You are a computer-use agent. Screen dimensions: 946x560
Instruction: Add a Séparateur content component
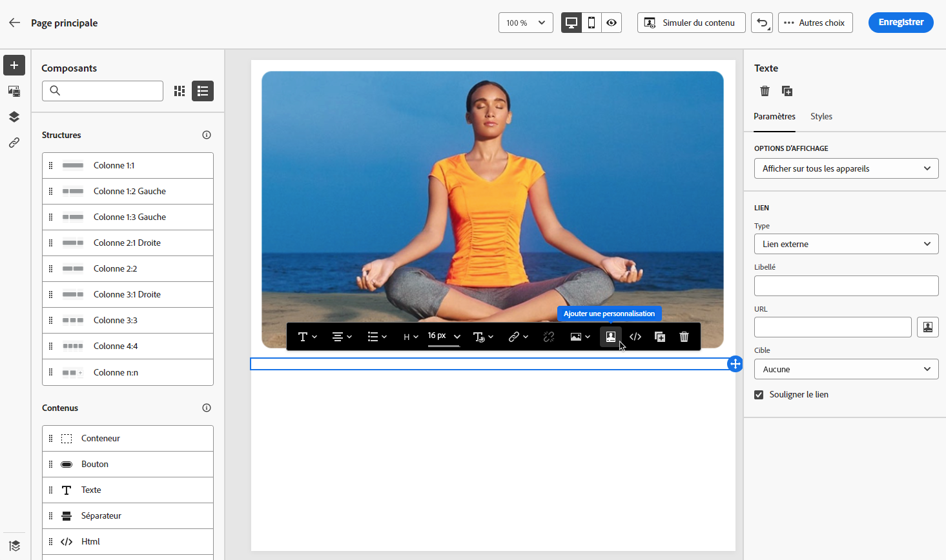pyautogui.click(x=128, y=516)
